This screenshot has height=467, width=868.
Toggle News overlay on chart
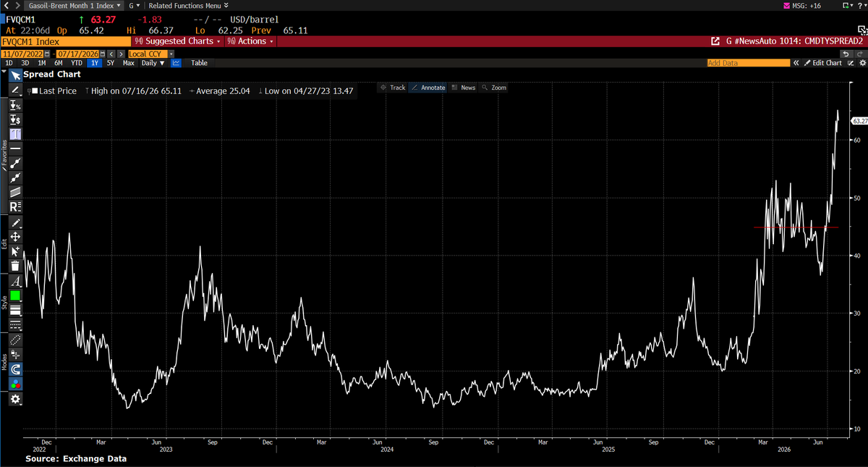tap(463, 88)
